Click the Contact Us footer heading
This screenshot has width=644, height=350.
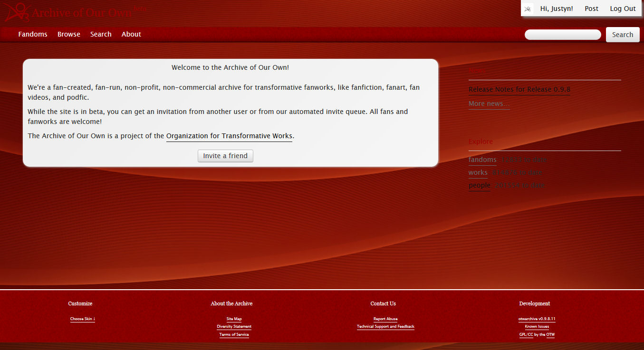tap(383, 303)
